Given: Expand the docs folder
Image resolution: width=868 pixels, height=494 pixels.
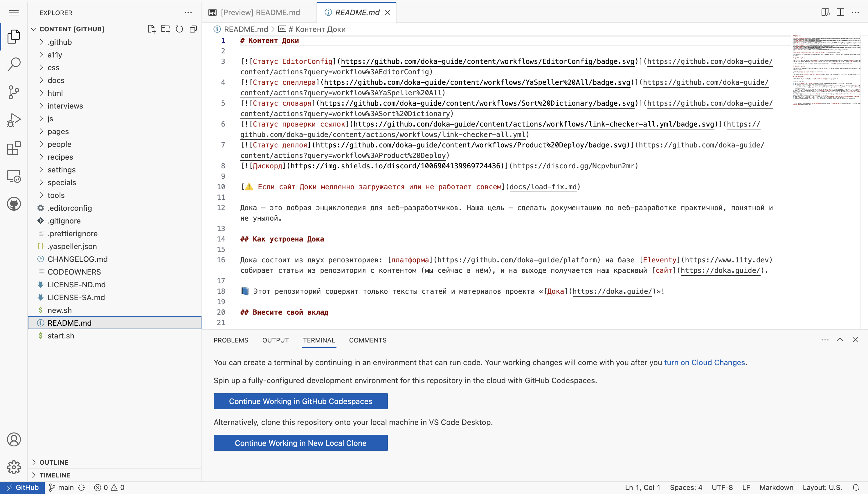Looking at the screenshot, I should pyautogui.click(x=115, y=80).
